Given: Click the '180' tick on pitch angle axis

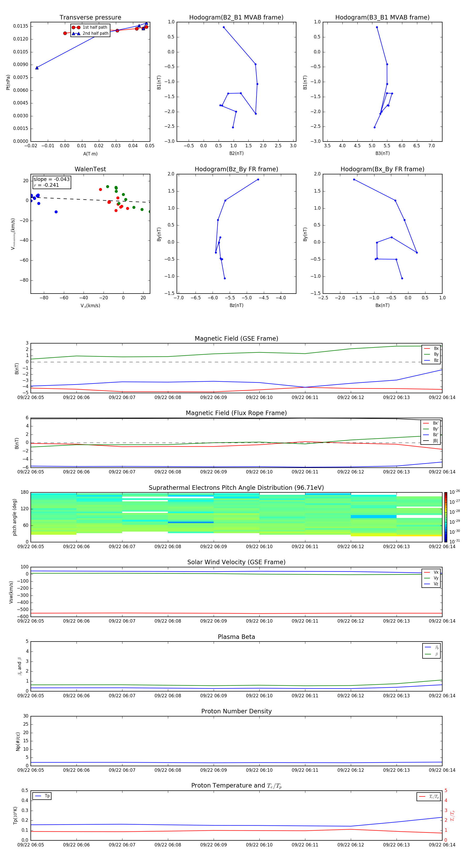Looking at the screenshot, I should (x=25, y=492).
